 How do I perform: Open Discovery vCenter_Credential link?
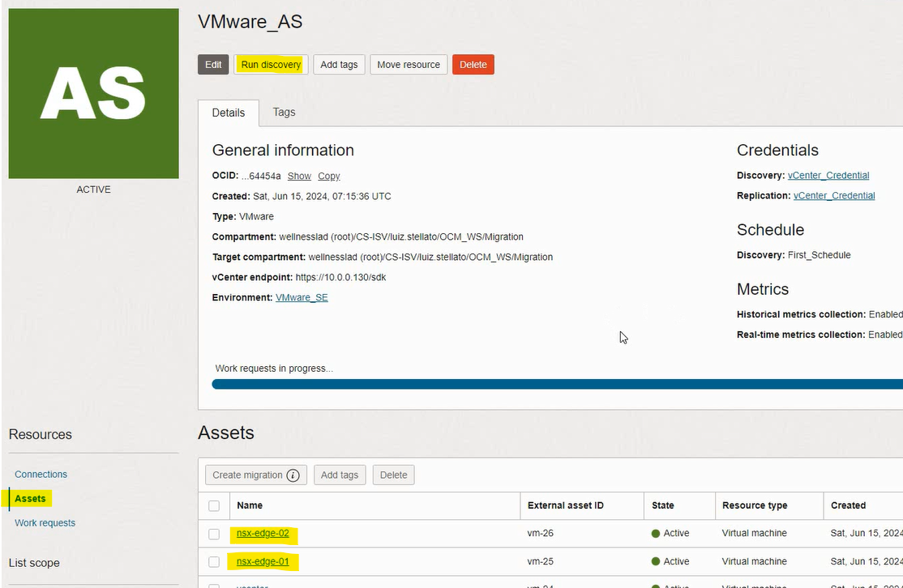[x=828, y=176]
